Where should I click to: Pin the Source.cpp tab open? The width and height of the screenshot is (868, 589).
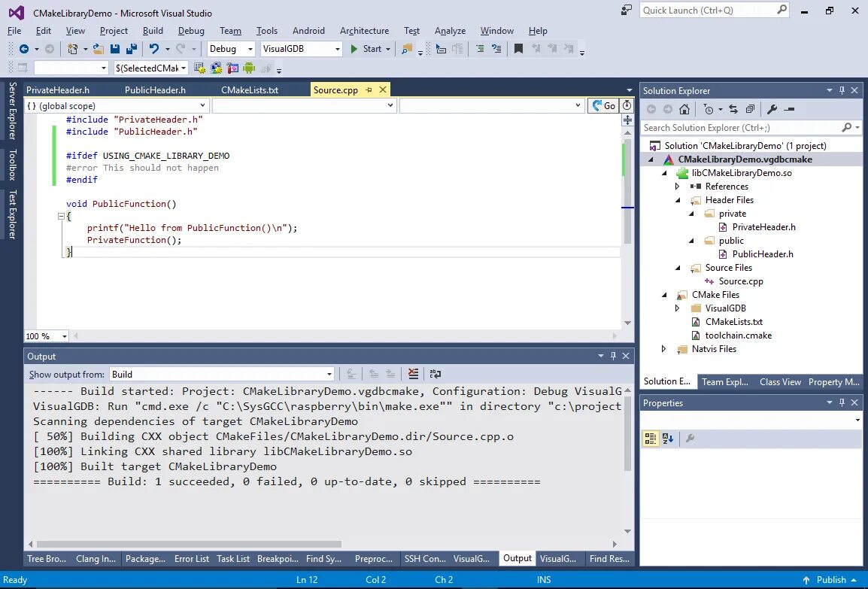(369, 90)
